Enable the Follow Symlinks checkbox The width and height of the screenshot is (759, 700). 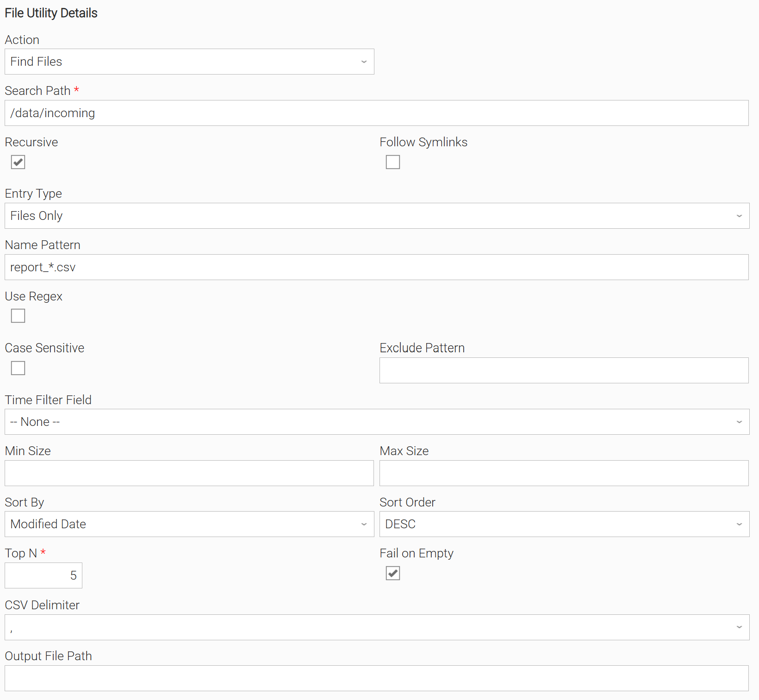(393, 162)
